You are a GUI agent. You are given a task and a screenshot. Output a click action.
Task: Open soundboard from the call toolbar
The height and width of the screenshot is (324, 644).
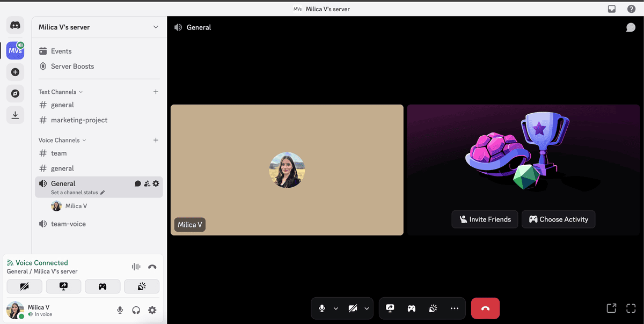click(x=433, y=308)
